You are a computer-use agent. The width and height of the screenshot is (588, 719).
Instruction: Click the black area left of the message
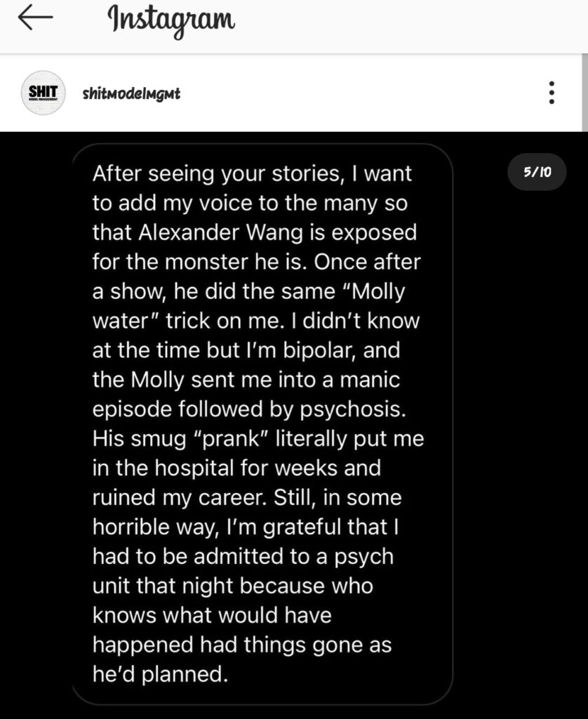tap(35, 421)
